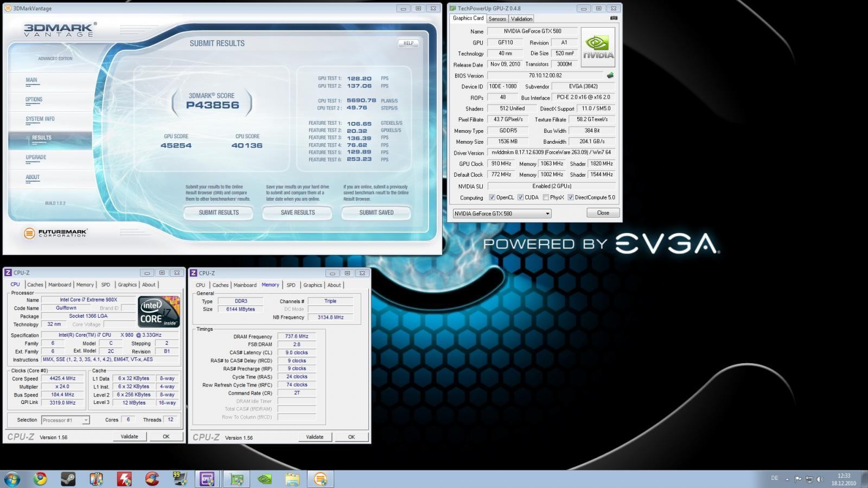Open Mainboard tab in left CPU-Z window

tap(60, 285)
